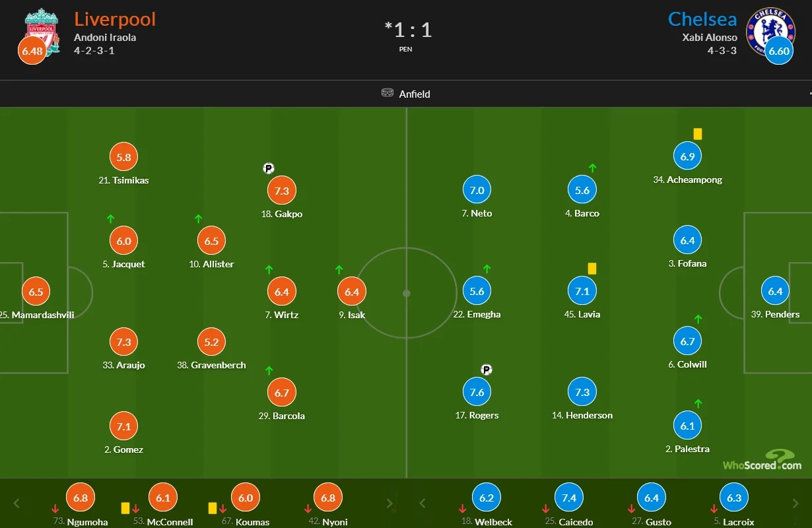Show previous Chelsea substitutes with left arrow
Screen dimensions: 812x528
click(424, 504)
